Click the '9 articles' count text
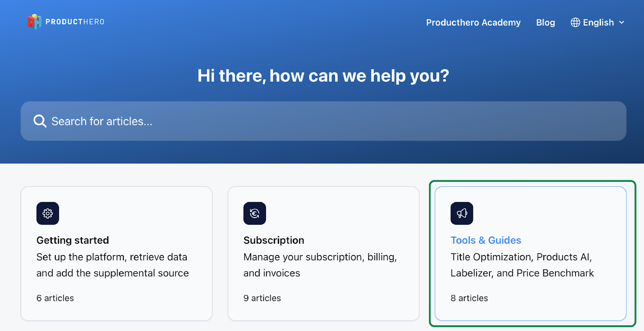Image resolution: width=644 pixels, height=331 pixels. coord(262,298)
